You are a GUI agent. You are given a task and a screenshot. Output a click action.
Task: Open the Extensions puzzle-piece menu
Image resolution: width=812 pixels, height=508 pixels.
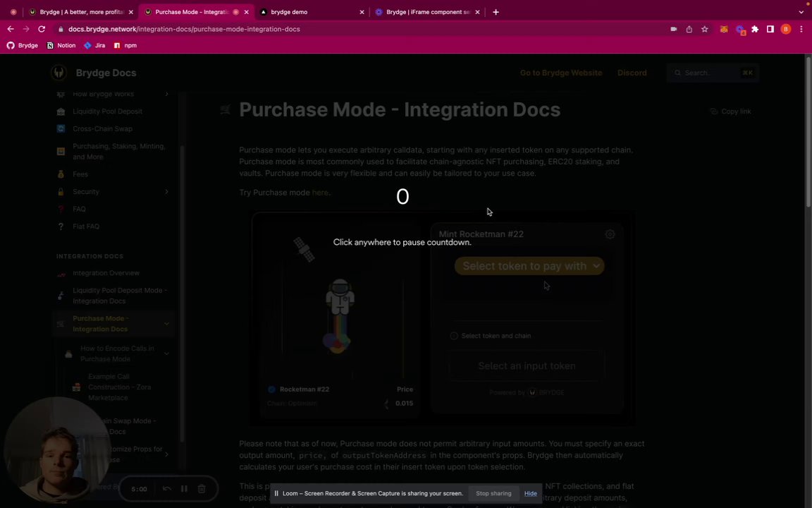pos(755,29)
